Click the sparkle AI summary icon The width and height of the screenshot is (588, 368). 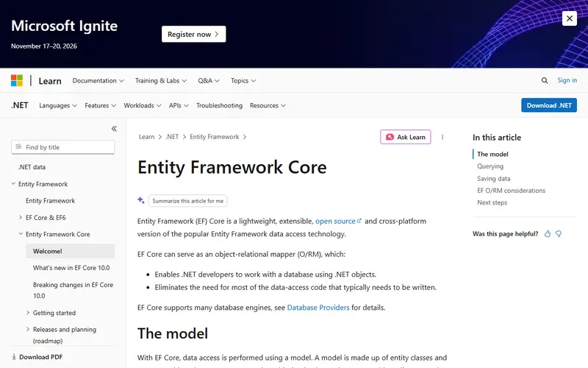(141, 200)
